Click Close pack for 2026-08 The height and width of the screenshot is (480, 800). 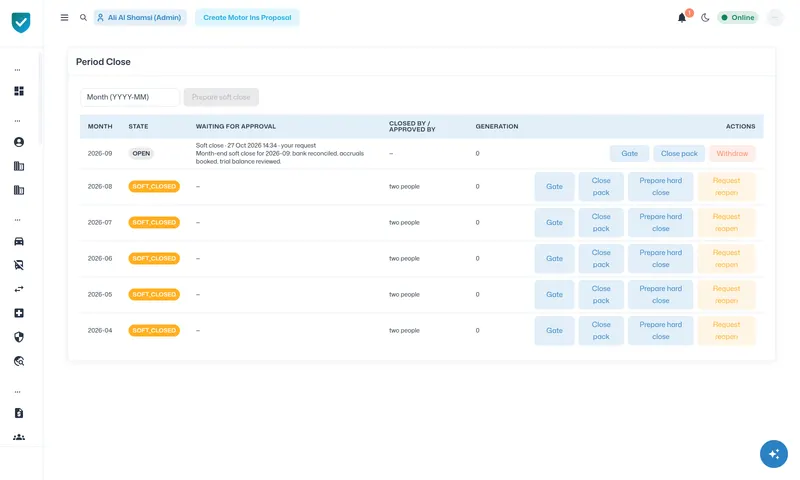pos(601,187)
